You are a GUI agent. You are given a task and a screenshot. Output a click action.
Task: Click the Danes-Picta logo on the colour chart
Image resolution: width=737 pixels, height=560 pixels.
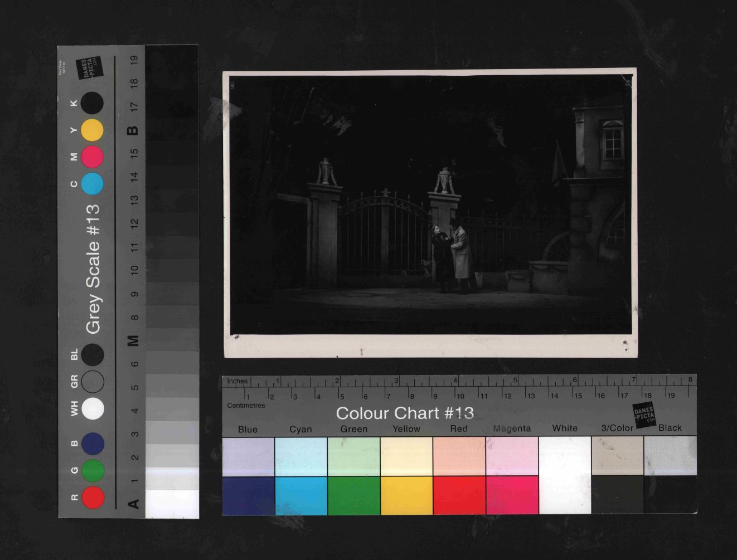click(x=644, y=415)
